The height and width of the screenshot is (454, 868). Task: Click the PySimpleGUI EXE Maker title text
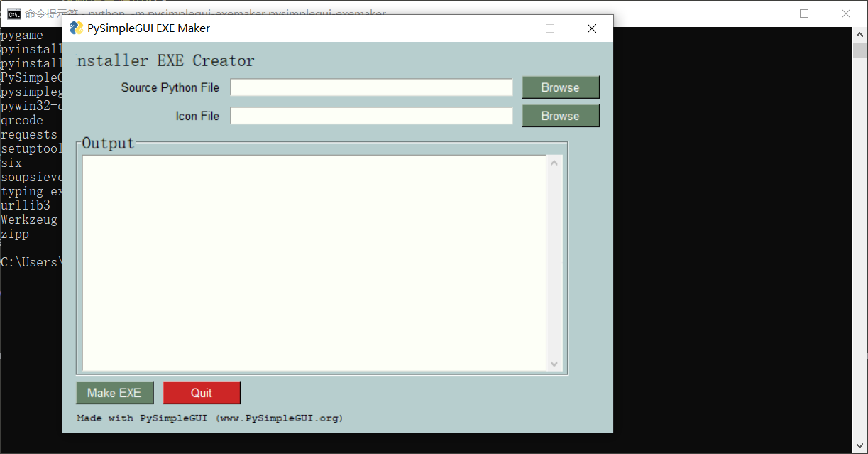(x=149, y=28)
